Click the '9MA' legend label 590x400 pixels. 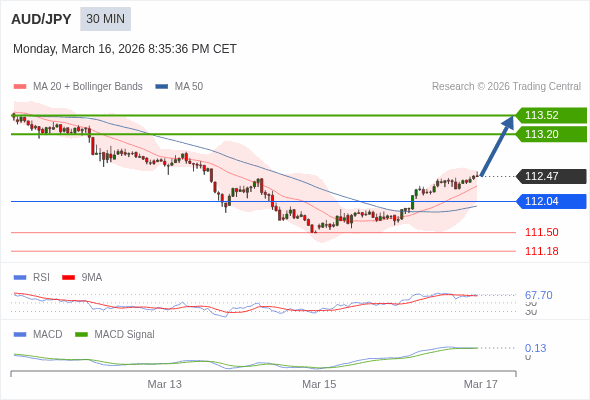click(x=92, y=278)
